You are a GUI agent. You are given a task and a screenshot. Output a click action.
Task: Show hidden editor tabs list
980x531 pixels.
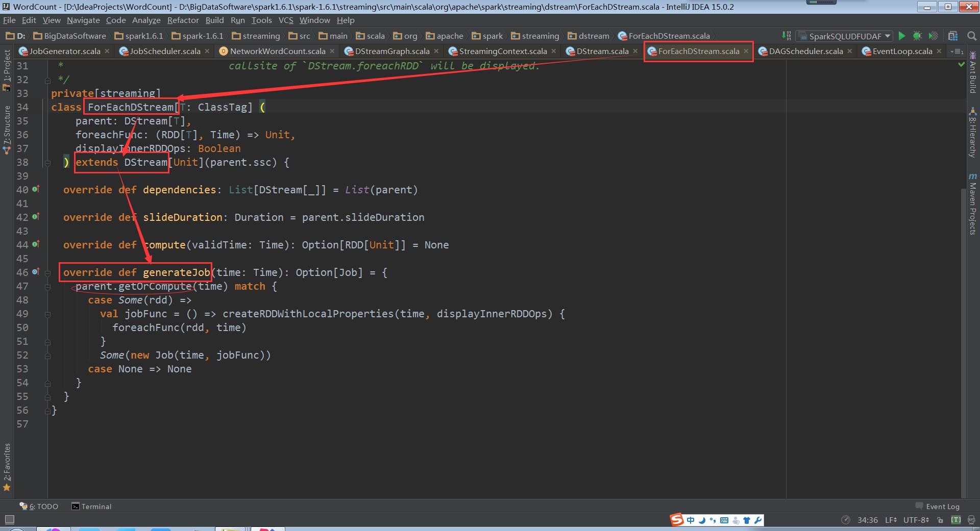(x=957, y=51)
